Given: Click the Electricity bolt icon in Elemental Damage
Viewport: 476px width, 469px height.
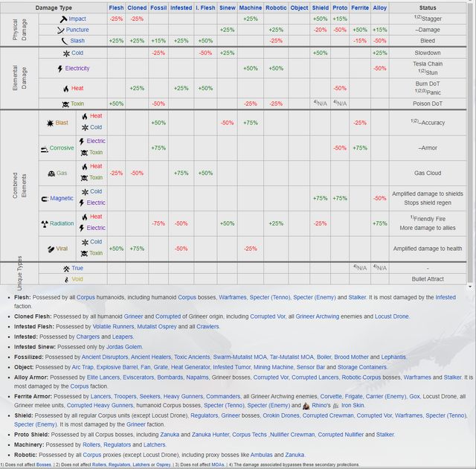Looking at the screenshot, I should click(60, 68).
